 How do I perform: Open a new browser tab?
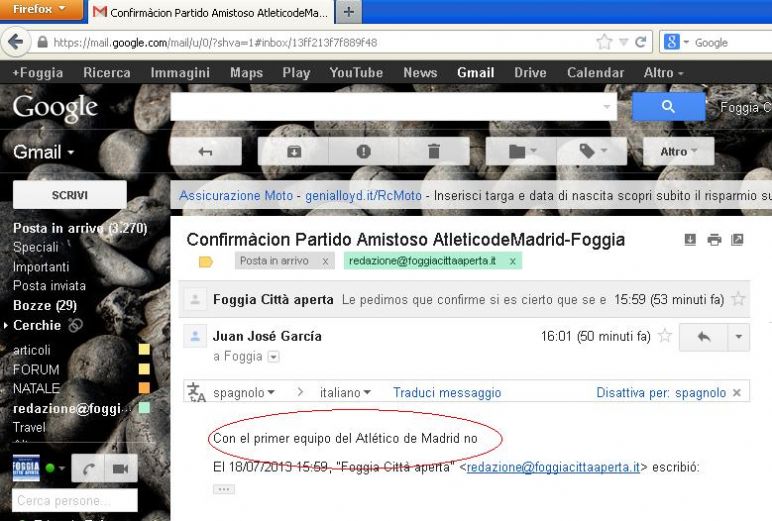(349, 12)
